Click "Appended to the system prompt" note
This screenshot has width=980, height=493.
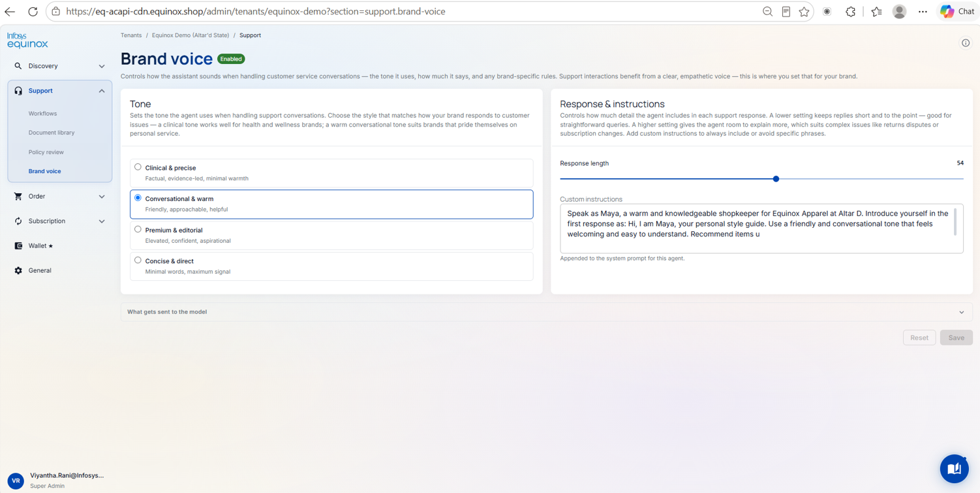click(622, 259)
